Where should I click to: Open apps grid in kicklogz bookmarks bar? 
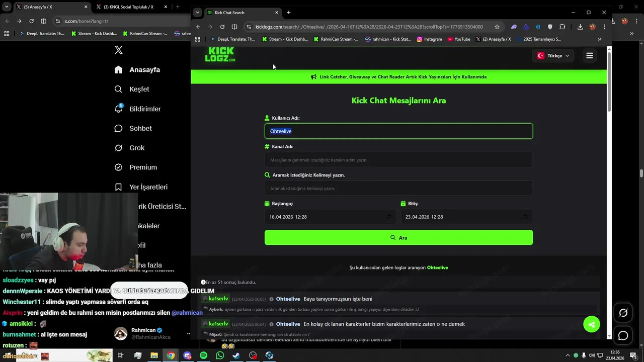(x=198, y=39)
